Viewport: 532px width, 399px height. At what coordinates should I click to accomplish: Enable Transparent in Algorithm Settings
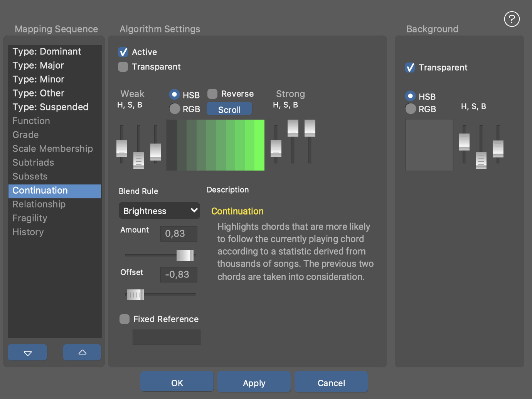point(123,67)
